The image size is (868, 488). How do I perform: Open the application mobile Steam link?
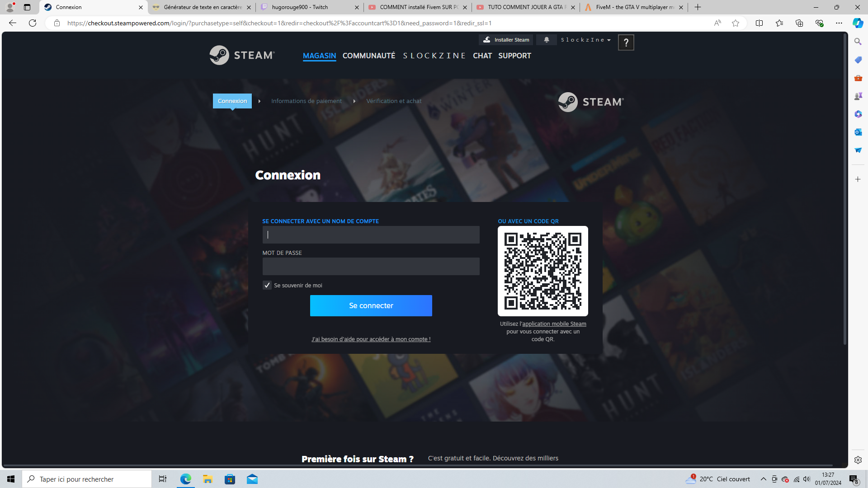554,324
